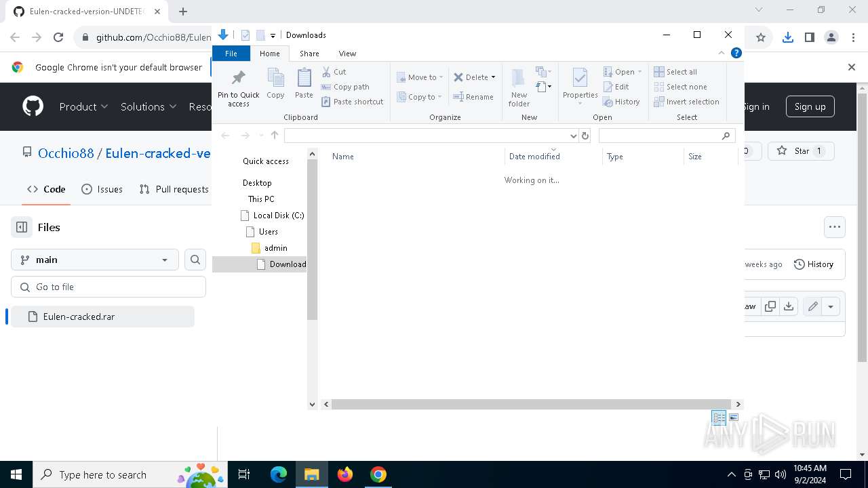
Task: Refresh the Explorer folder view
Action: 585,136
